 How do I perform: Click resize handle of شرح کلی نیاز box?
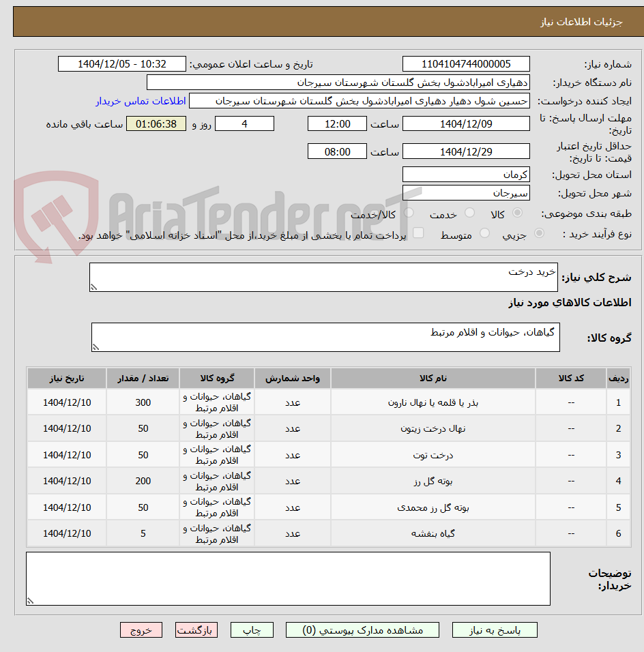(93, 287)
